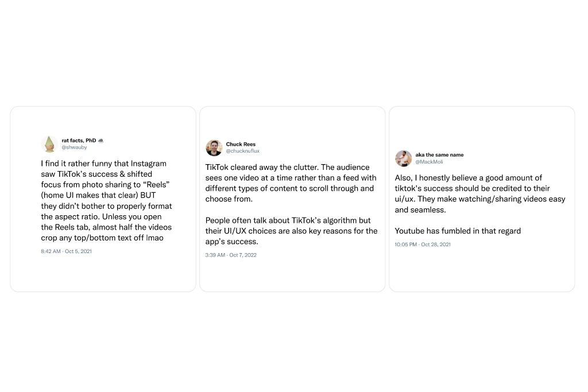588x392 pixels.
Task: Click the paragraph starting "People often talk about"
Action: pos(291,231)
